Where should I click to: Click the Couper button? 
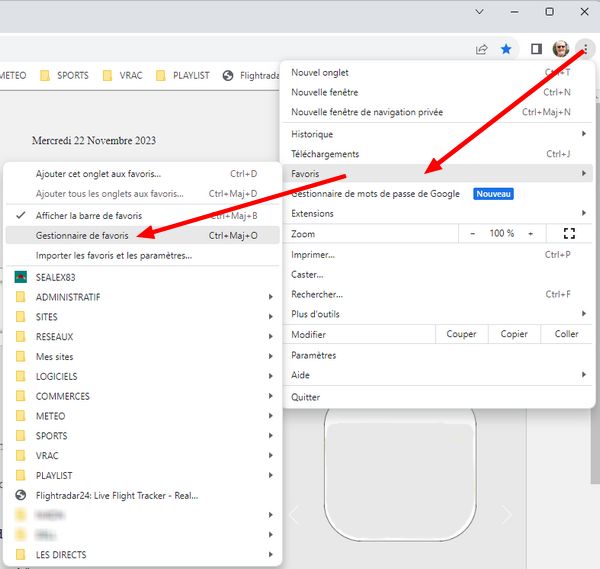[461, 334]
